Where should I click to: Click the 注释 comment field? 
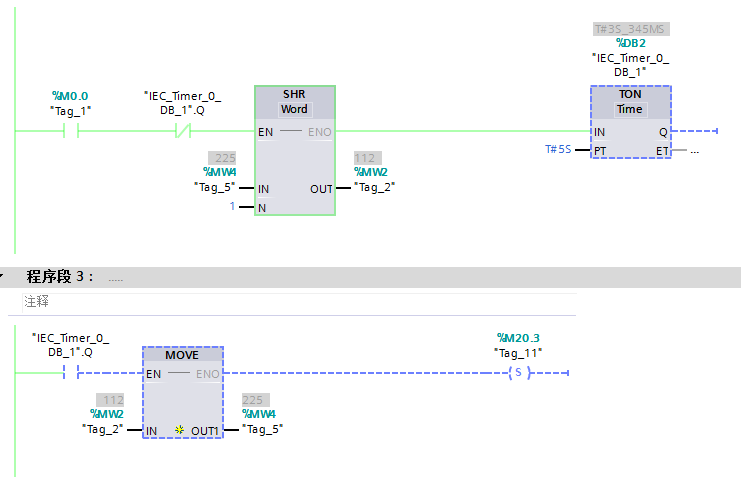pos(37,301)
